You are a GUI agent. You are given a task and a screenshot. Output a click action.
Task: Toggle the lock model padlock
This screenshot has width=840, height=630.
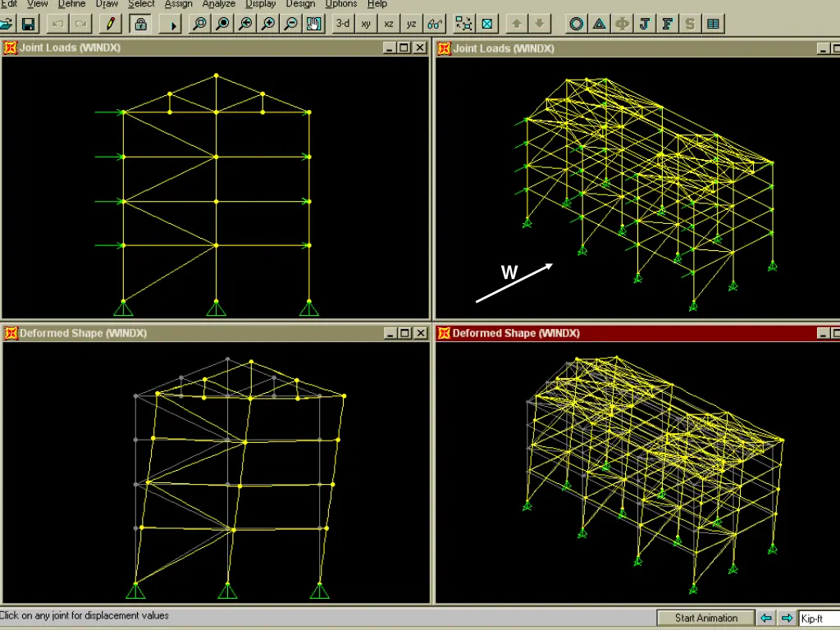click(141, 24)
